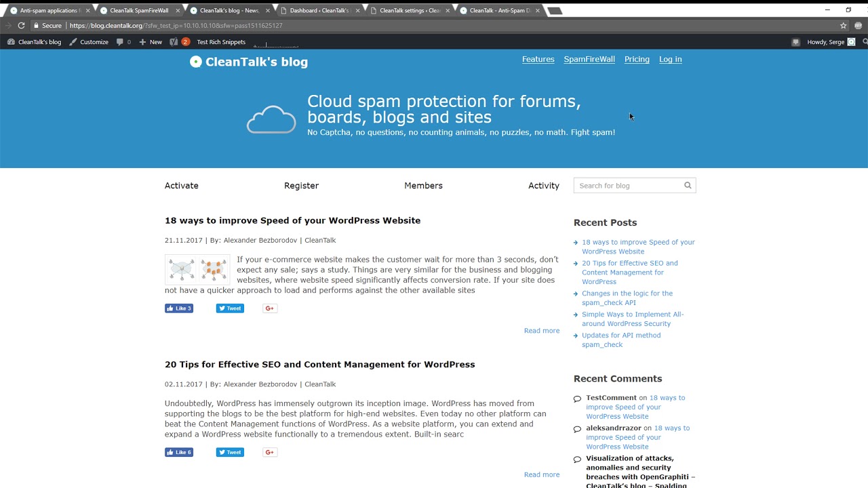The height and width of the screenshot is (488, 868).
Task: Click Facebook Like 3 button
Action: (x=179, y=308)
